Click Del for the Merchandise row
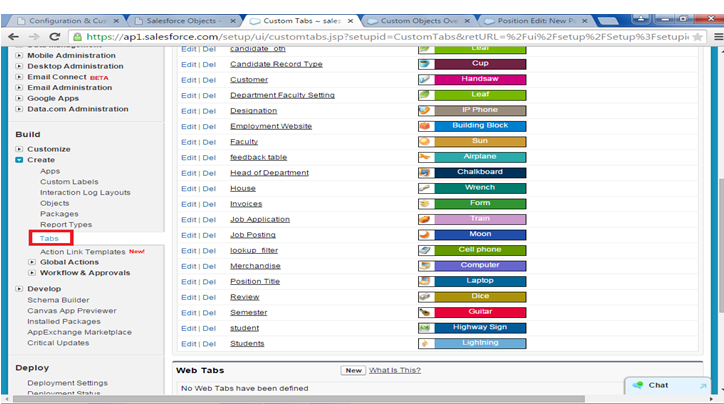The height and width of the screenshot is (404, 724). (x=209, y=266)
